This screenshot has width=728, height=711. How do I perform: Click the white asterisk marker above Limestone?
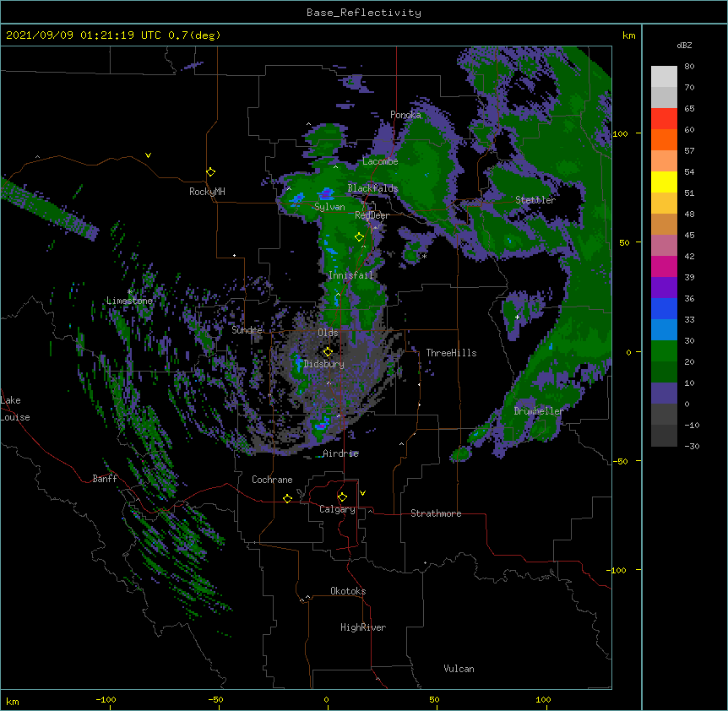tap(129, 292)
